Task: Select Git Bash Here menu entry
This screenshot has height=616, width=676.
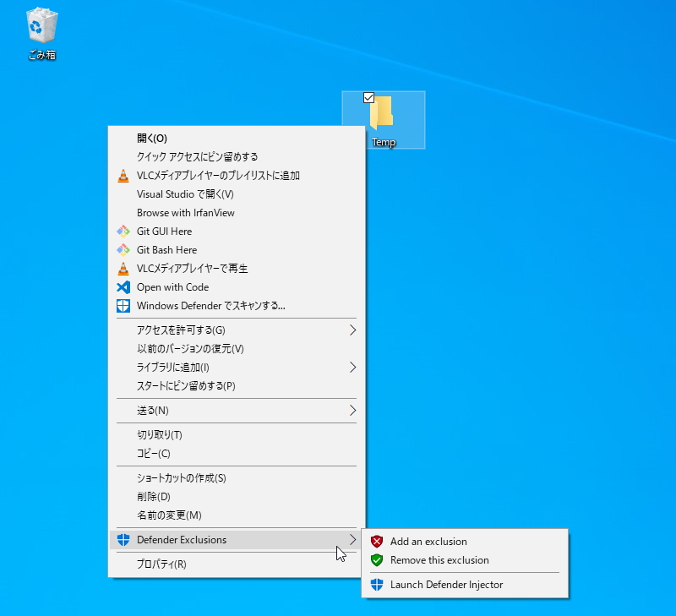Action: pos(237,250)
